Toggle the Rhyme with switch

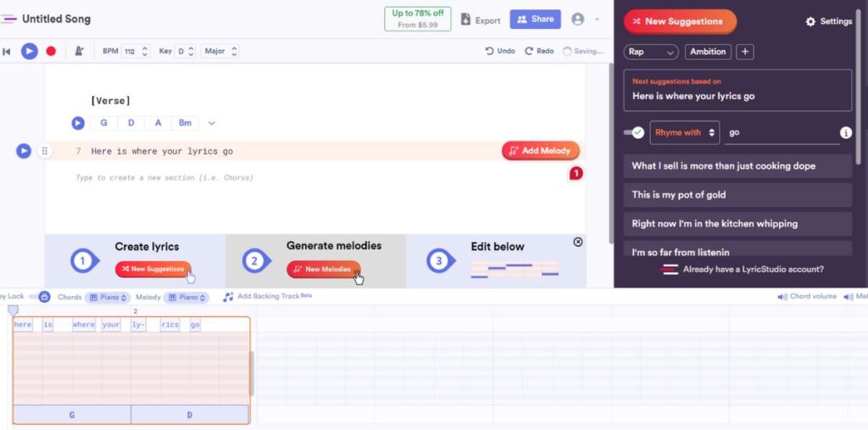tap(634, 132)
